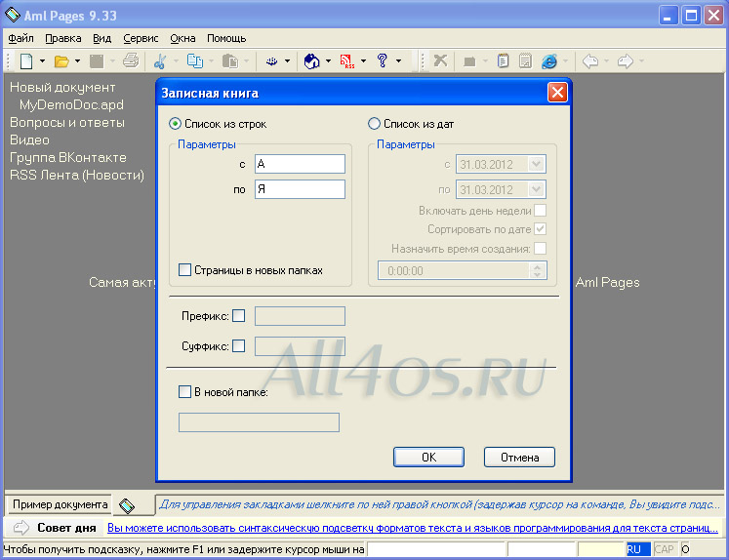Click the Copy toolbar icon
The image size is (729, 560).
(x=195, y=60)
